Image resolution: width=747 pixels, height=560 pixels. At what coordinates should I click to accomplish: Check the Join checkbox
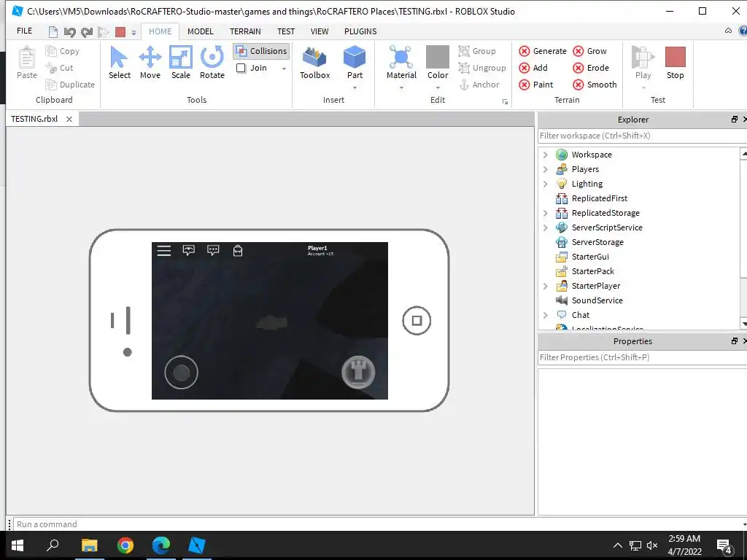(241, 68)
